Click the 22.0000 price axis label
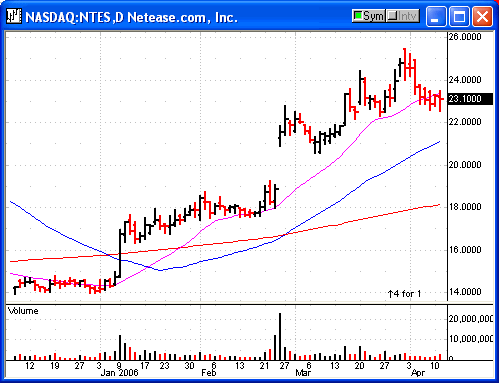Viewport: 499px width, 383px height. pos(465,122)
